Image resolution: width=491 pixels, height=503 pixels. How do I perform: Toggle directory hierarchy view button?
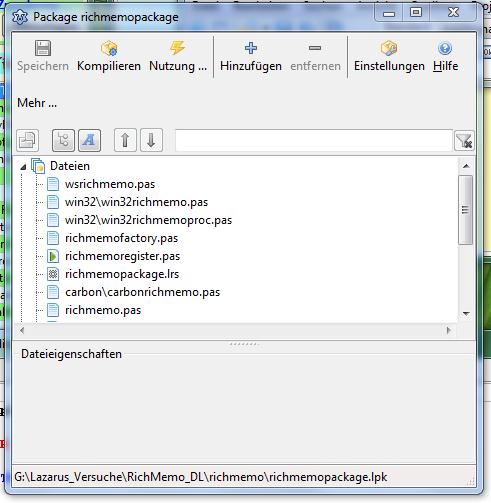[x=63, y=140]
